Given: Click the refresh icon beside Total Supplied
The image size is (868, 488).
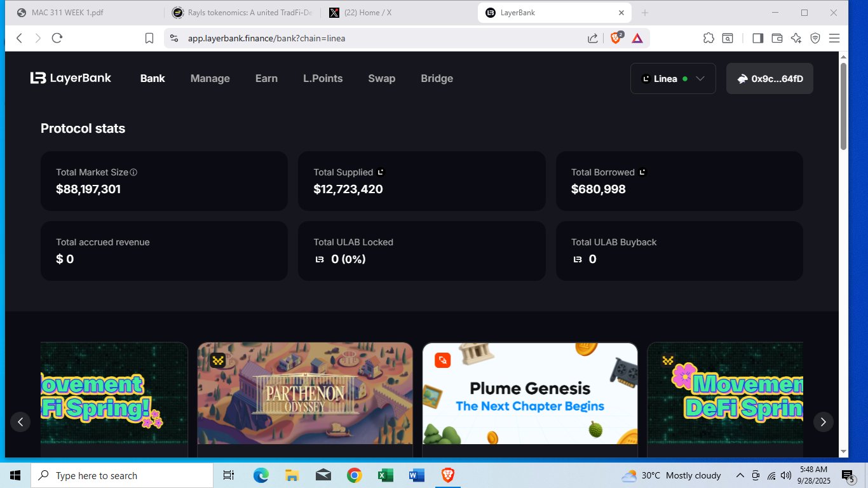Looking at the screenshot, I should (380, 171).
